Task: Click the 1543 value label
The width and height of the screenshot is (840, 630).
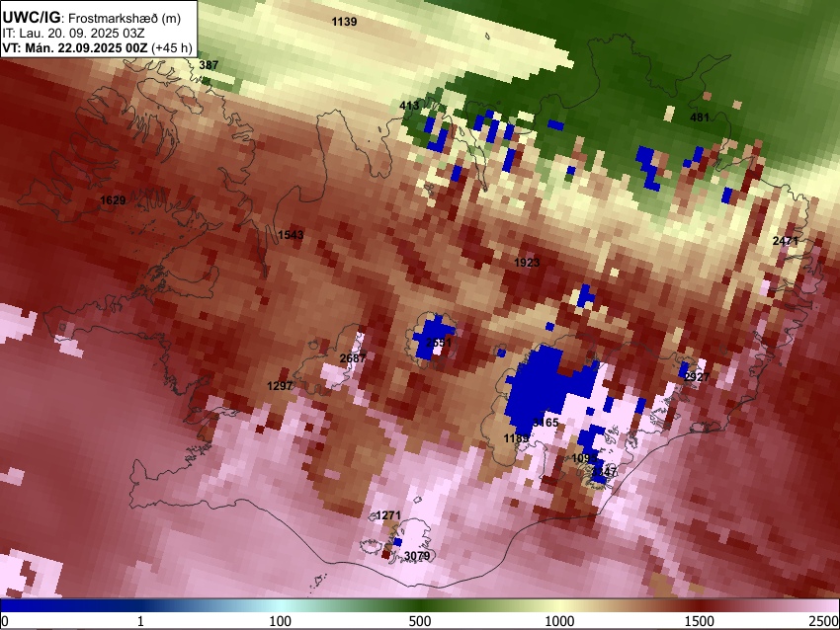Action: click(x=291, y=234)
